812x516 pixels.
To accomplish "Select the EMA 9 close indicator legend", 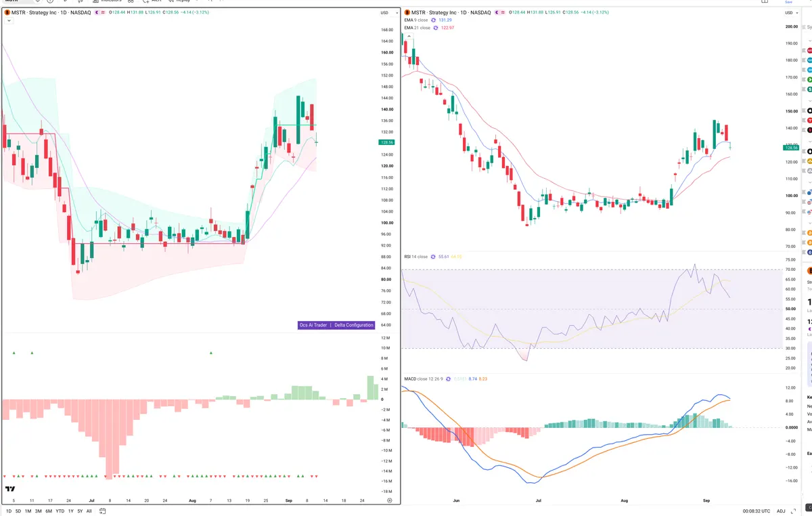I will (x=416, y=20).
